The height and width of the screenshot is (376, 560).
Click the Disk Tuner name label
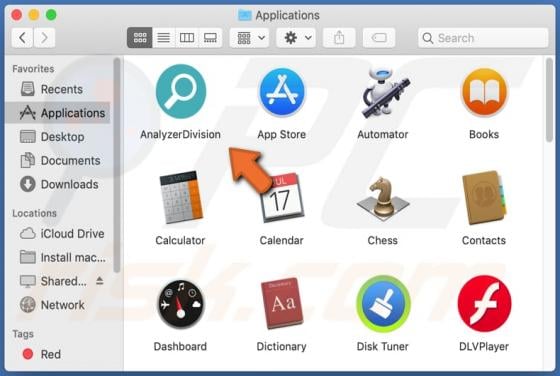pos(382,347)
